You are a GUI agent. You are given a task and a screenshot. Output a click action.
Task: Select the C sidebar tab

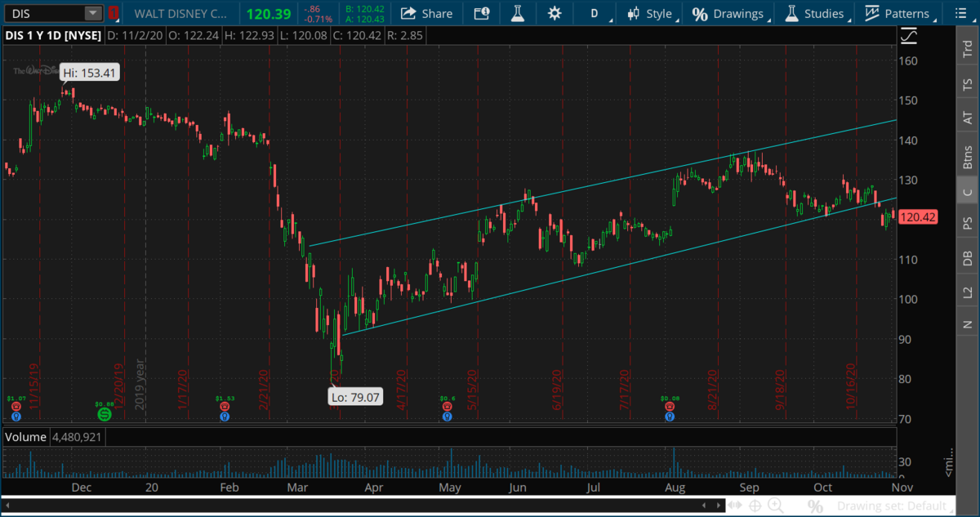[x=968, y=192]
